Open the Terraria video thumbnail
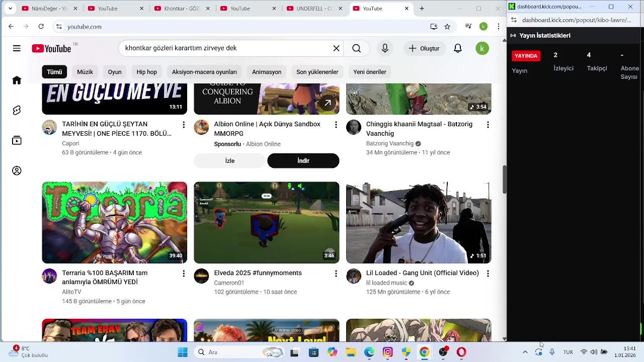 [115, 222]
